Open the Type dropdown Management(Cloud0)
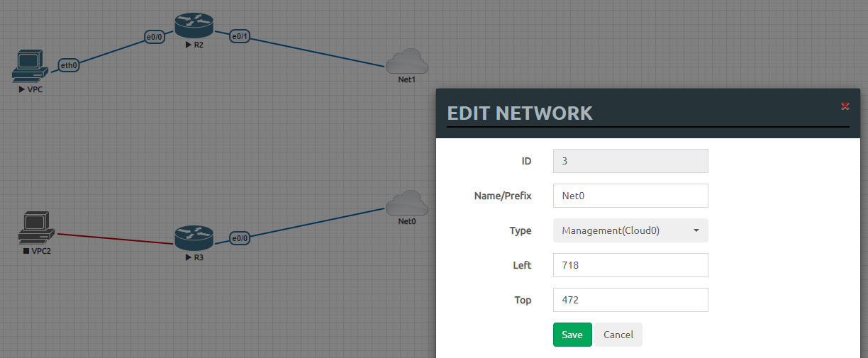Screen dimensions: 868x358 (630, 230)
